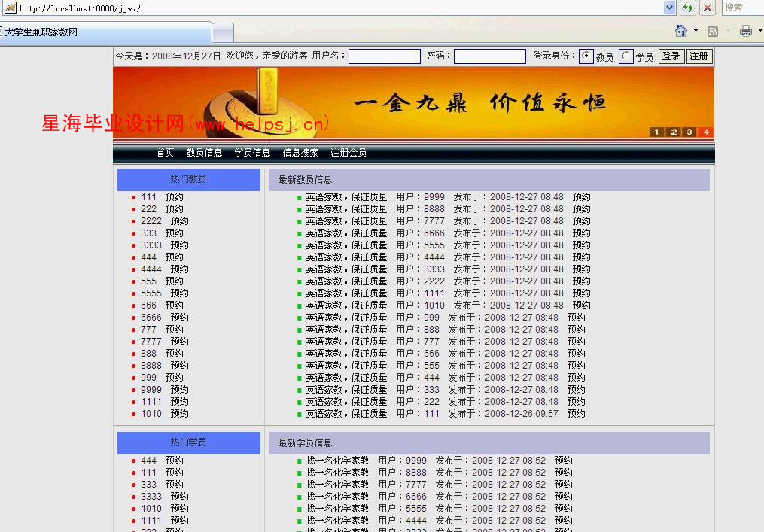Open 英语家教,保证质量 post dated 2008-12-26 09:57

(x=346, y=414)
